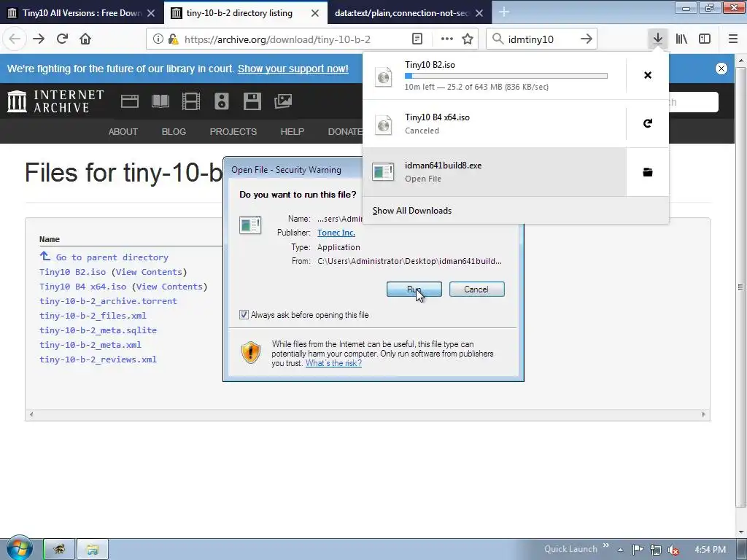Download the Tiny10 B2.iso file link
Image resolution: width=747 pixels, height=560 pixels.
click(72, 272)
